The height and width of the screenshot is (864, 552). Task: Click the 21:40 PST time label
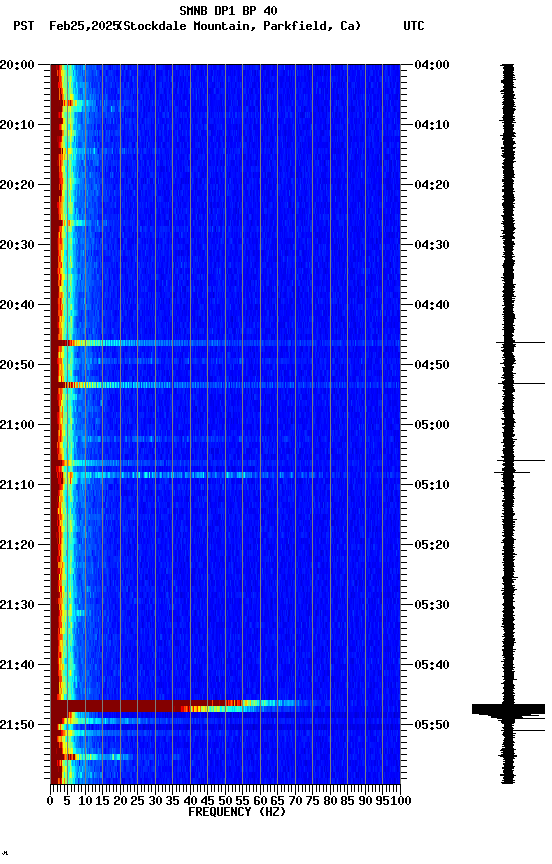click(17, 666)
